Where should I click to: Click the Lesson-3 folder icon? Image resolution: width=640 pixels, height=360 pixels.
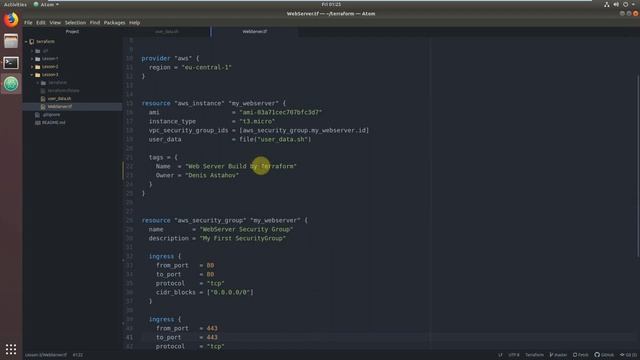[x=38, y=75]
